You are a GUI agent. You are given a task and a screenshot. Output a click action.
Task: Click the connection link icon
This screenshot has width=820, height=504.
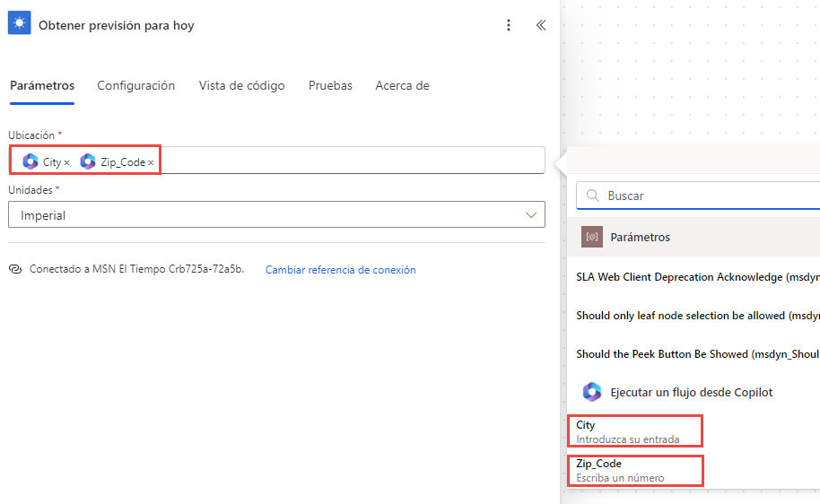(x=15, y=269)
